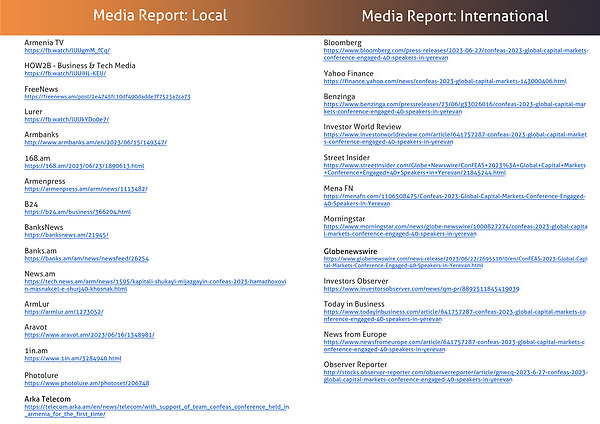Open the Today in Business article link
The height and width of the screenshot is (424, 600).
coord(455,315)
